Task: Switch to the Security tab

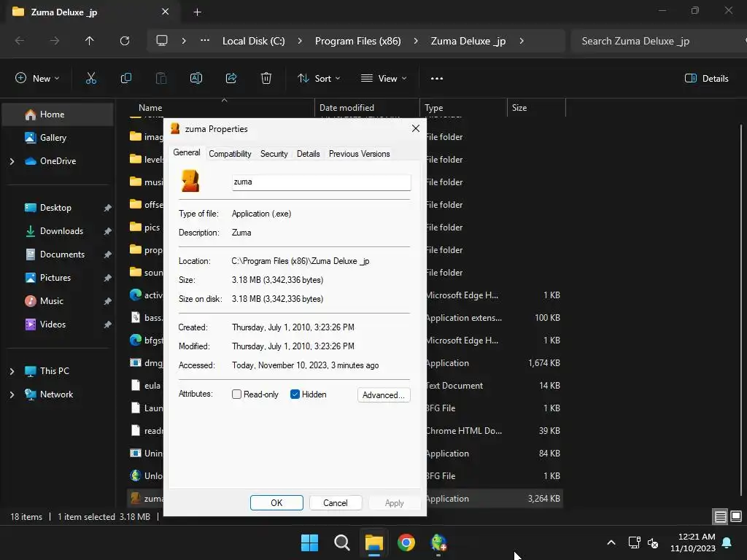Action: 274,154
